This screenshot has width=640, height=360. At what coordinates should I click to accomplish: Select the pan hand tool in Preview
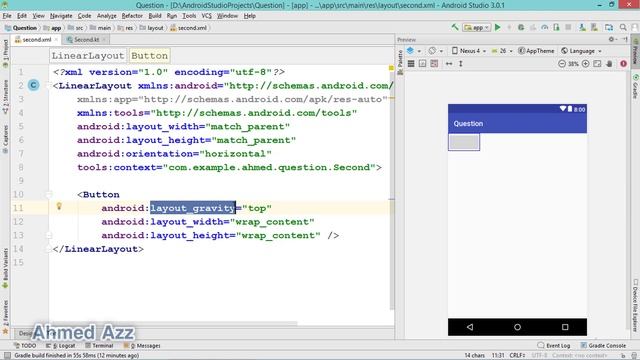[609, 64]
